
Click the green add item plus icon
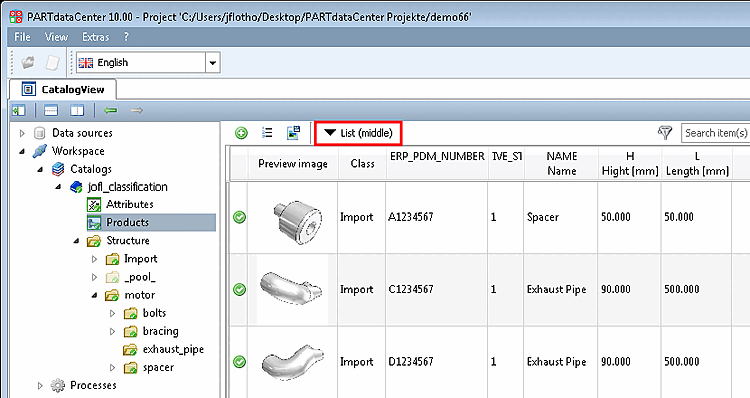coord(242,133)
